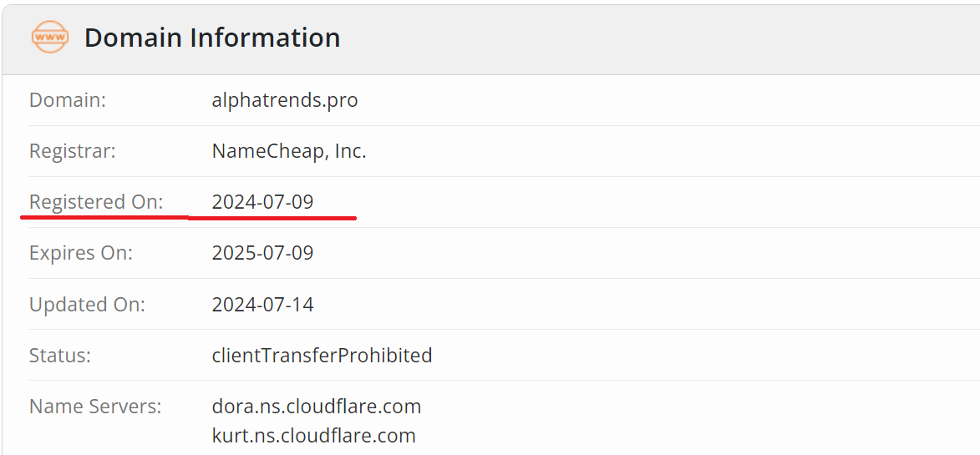Click the 2025-07-09 expiry date
The width and height of the screenshot is (980, 455).
coord(262,253)
